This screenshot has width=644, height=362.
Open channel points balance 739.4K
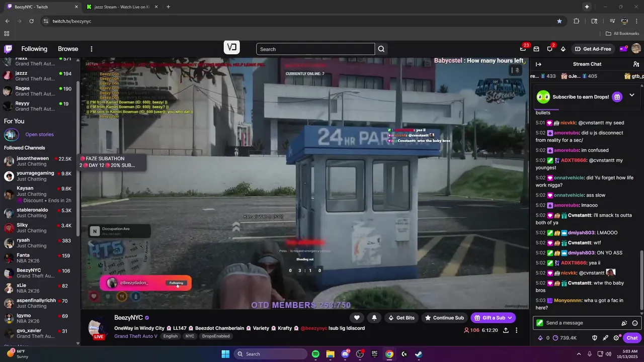pyautogui.click(x=565, y=338)
